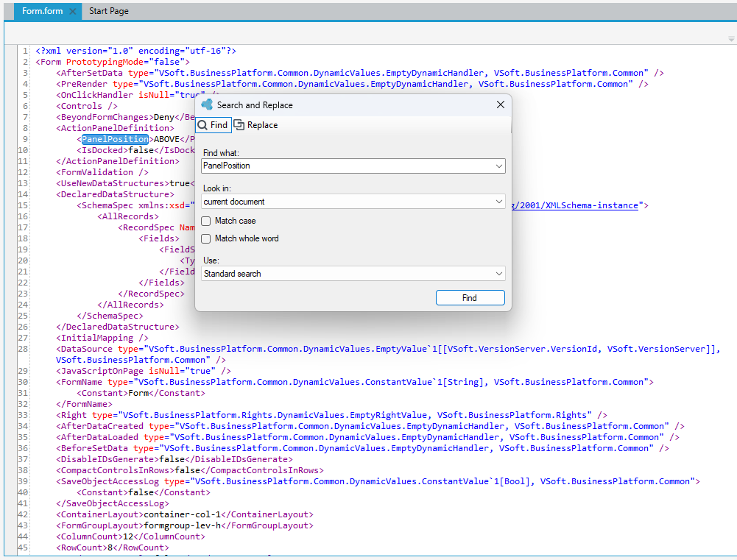Open the Use search mode dropdown
Viewport: 737px width, 560px height.
coord(353,274)
